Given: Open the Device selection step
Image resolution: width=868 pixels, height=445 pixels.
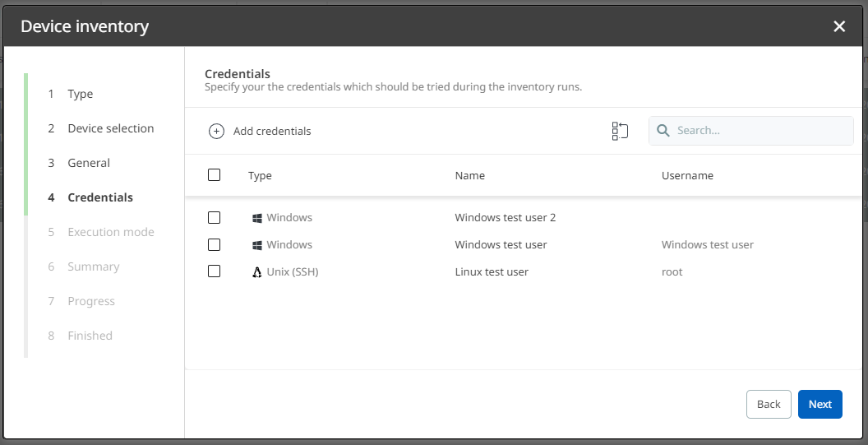Looking at the screenshot, I should click(x=110, y=128).
